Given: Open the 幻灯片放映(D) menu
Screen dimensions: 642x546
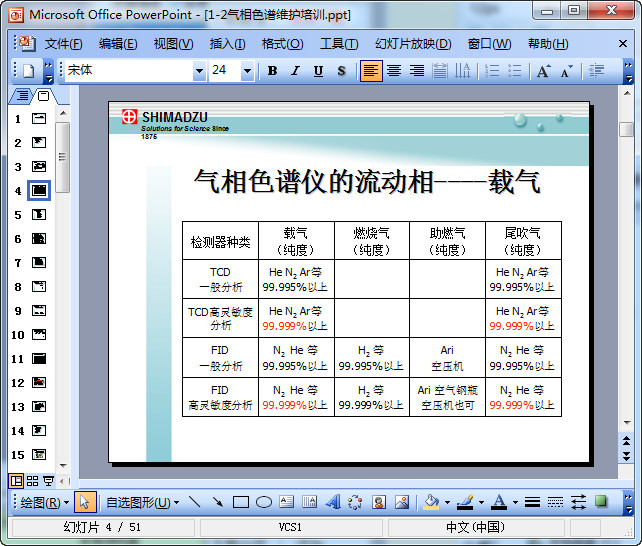Looking at the screenshot, I should point(413,43).
